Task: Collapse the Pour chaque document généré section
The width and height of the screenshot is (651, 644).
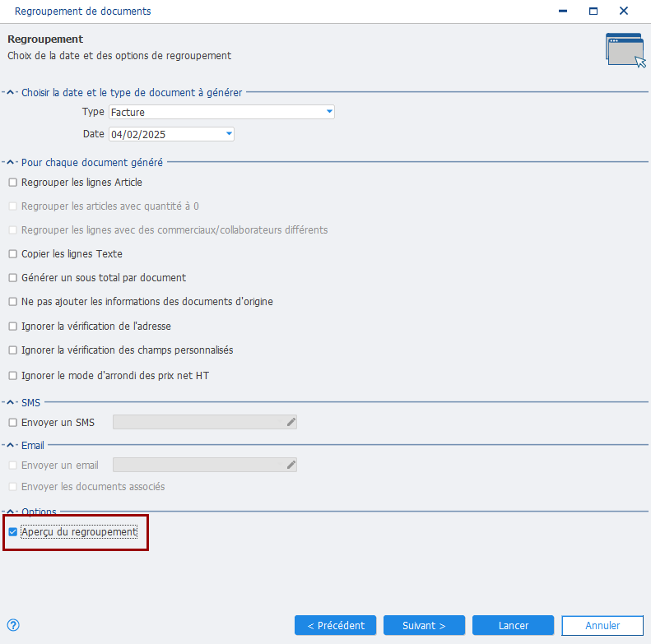Action: [x=11, y=162]
